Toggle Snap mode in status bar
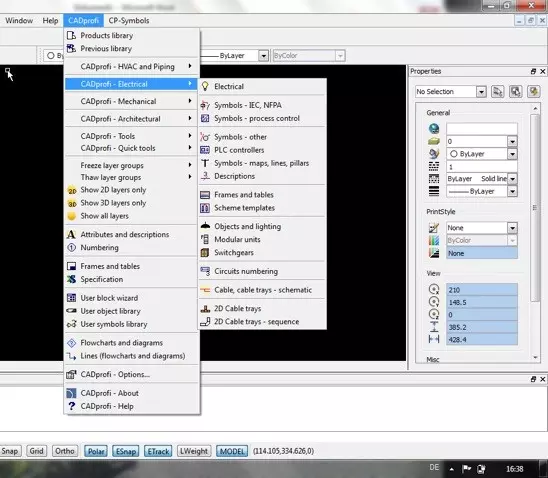This screenshot has width=548, height=478. [x=10, y=451]
